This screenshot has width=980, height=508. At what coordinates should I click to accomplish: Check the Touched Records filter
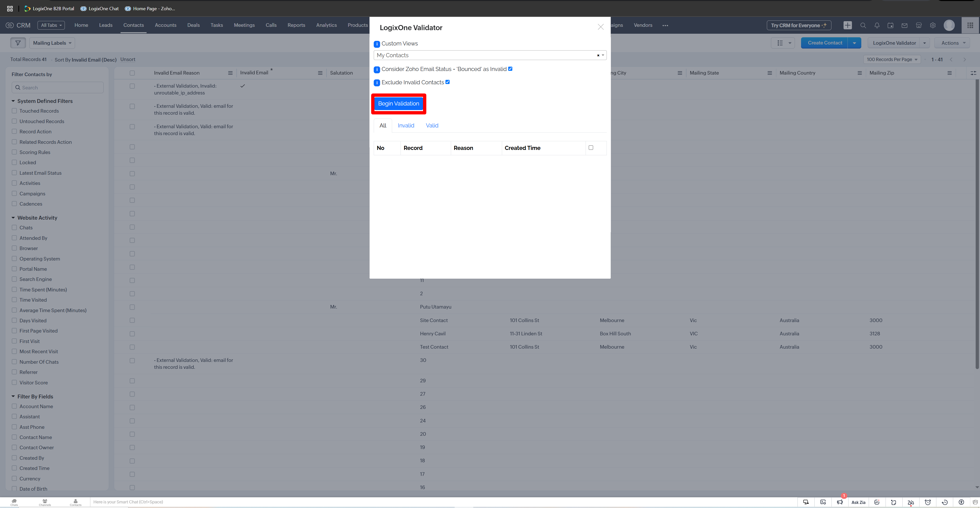[14, 111]
